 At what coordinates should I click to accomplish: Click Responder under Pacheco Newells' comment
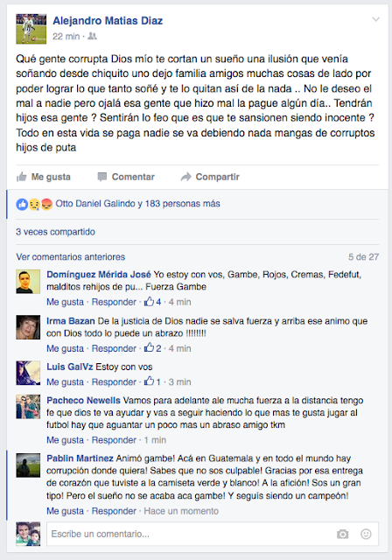tap(114, 440)
